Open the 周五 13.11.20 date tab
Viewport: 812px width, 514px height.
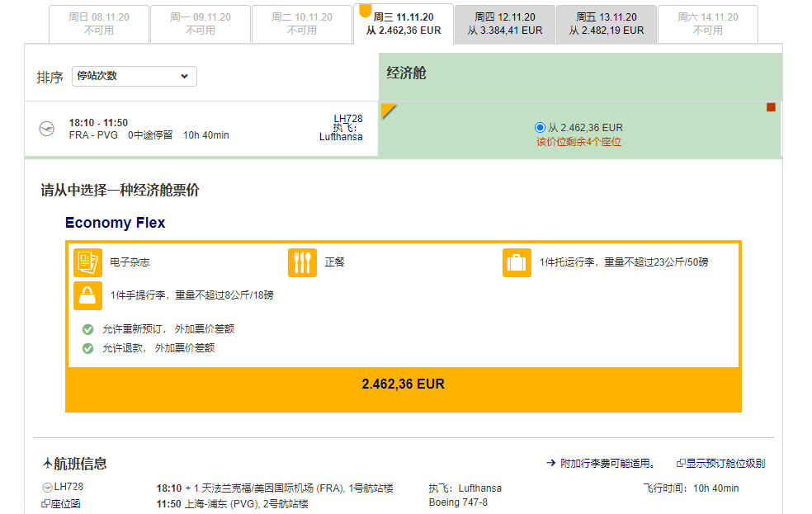(607, 24)
